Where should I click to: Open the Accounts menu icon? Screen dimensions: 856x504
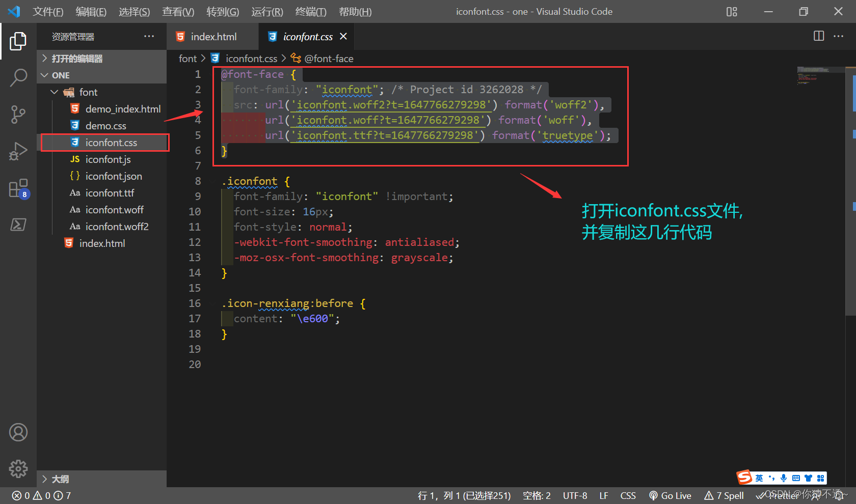pyautogui.click(x=18, y=432)
